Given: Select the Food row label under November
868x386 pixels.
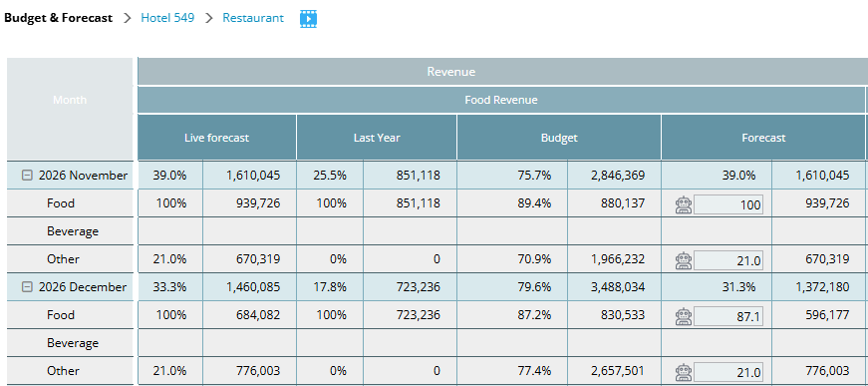Looking at the screenshot, I should (61, 203).
